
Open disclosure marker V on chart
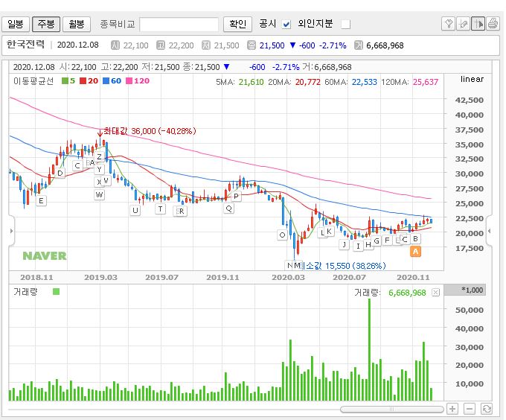pyautogui.click(x=106, y=181)
